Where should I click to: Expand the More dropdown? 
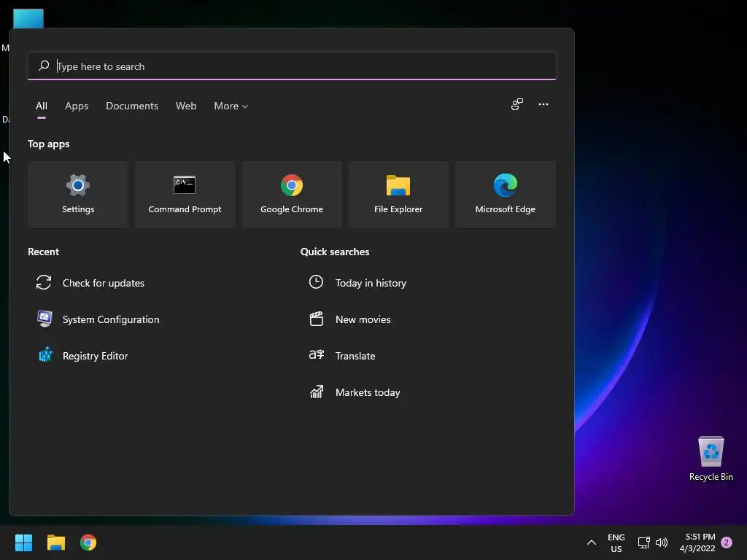(x=231, y=106)
